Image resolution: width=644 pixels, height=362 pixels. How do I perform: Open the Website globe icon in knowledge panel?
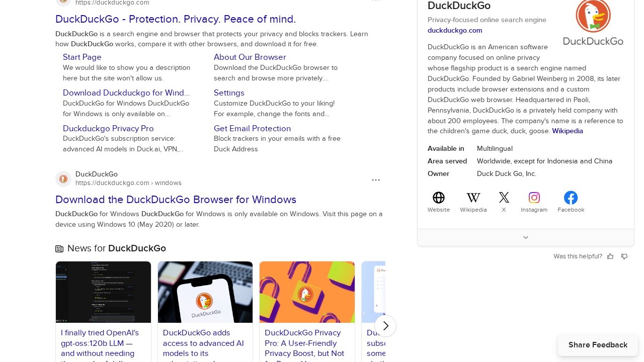438,198
